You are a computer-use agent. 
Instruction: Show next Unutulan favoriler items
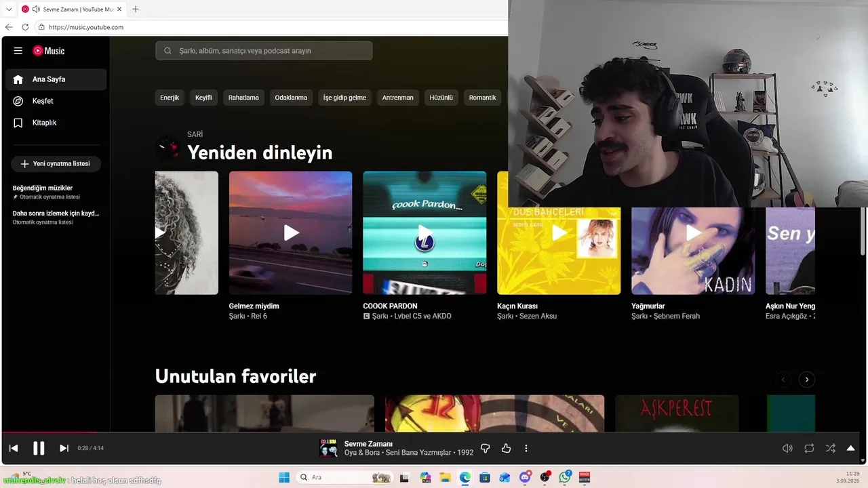point(806,380)
